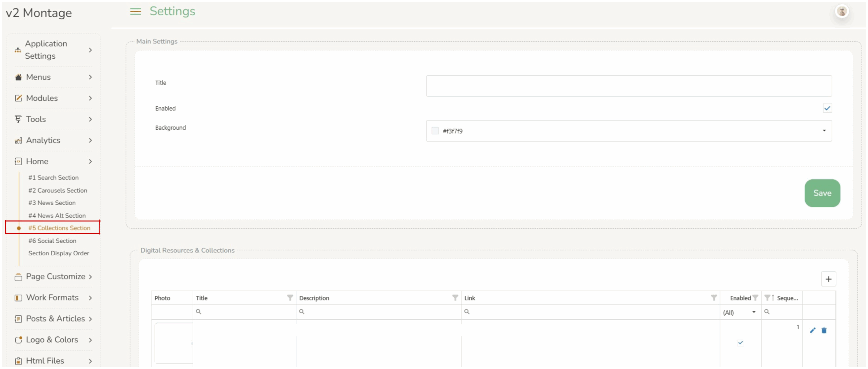Open the user avatar profile icon
868x369 pixels.
click(842, 12)
